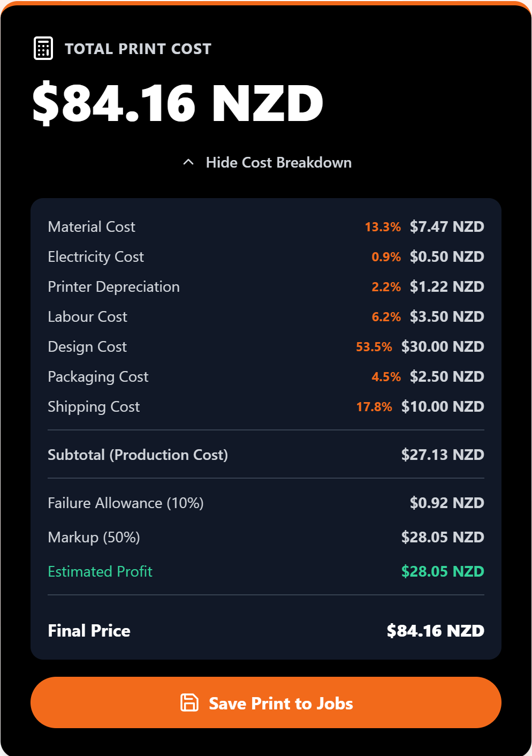
Task: Click the Shipping Cost percentage
Action: tap(375, 406)
